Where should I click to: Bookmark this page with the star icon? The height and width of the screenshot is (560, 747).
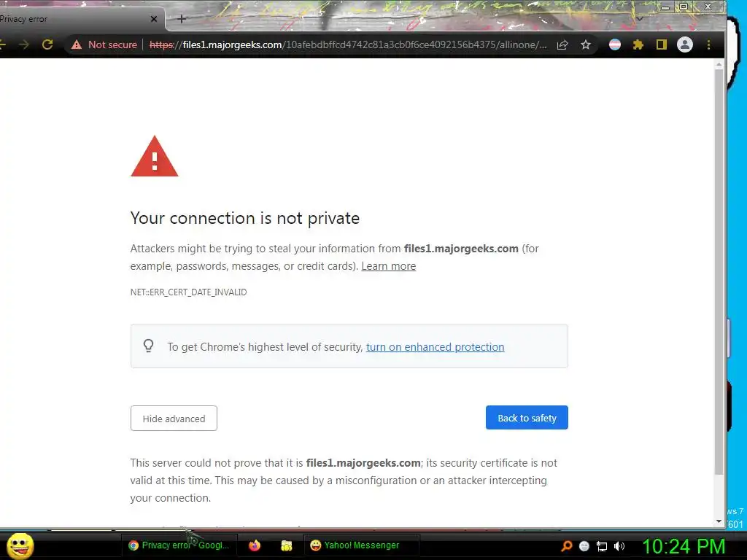pos(586,44)
